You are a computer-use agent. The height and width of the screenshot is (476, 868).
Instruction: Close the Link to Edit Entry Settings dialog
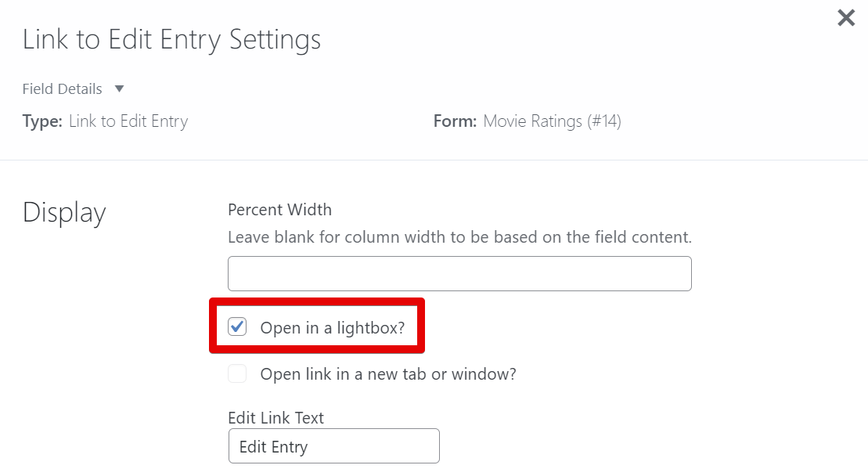tap(846, 18)
